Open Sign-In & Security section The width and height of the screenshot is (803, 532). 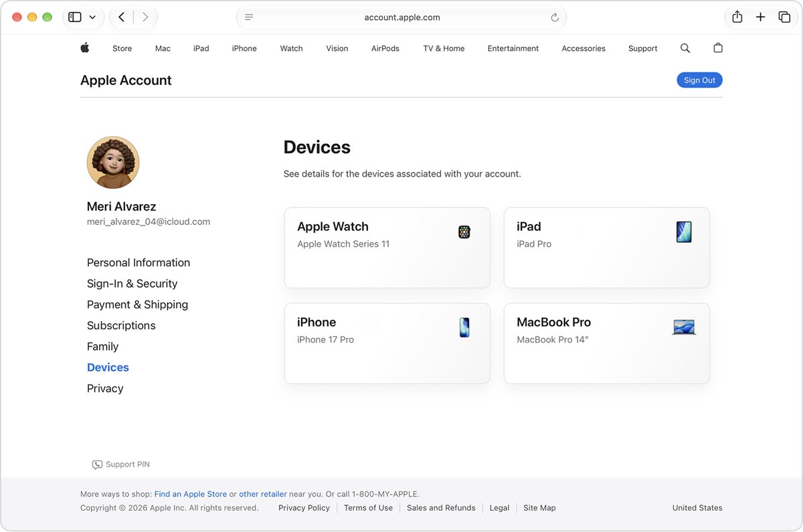pos(132,284)
